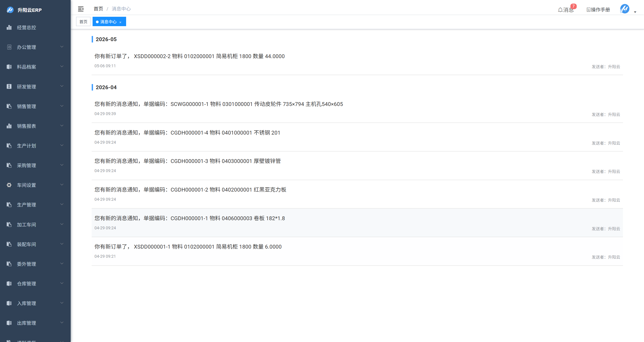Expand 销售管理 menu chevron
The width and height of the screenshot is (644, 342).
tap(62, 106)
